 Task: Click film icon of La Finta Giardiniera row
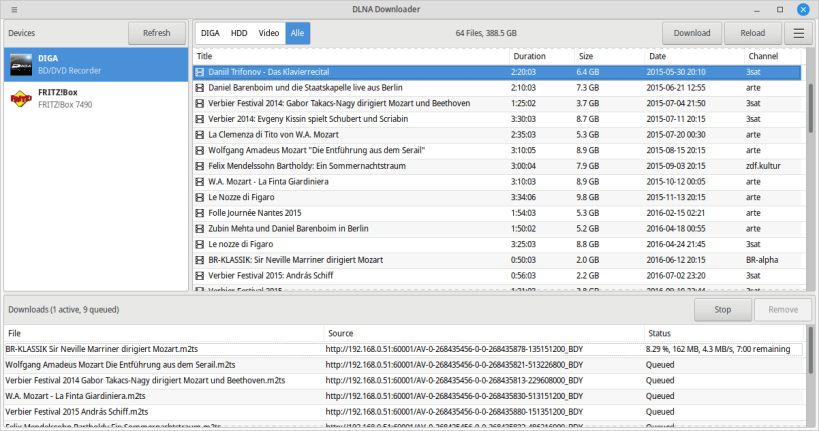200,182
